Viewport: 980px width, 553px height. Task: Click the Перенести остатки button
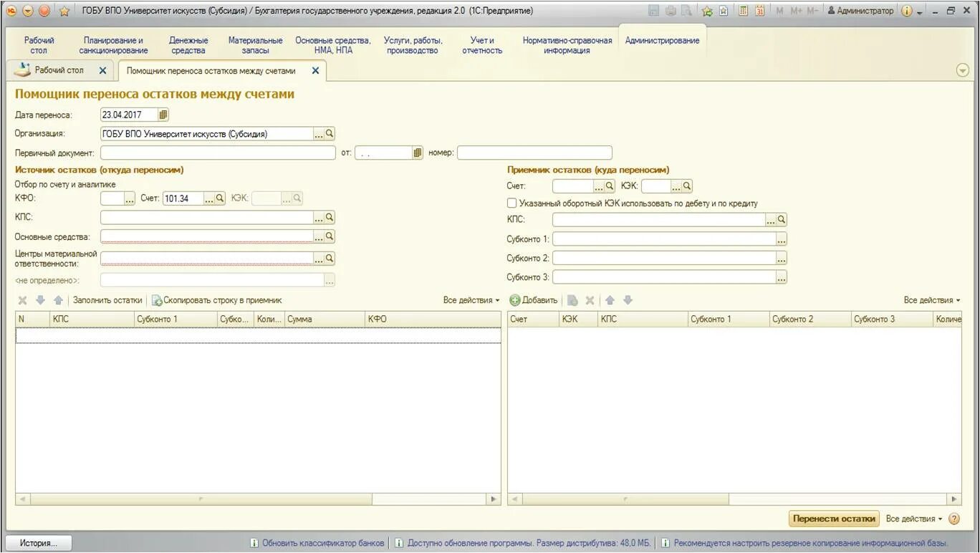pos(835,519)
